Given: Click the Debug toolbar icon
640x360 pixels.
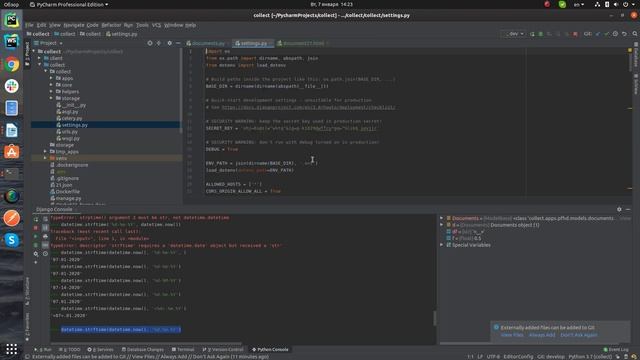Looking at the screenshot, I should (540, 34).
